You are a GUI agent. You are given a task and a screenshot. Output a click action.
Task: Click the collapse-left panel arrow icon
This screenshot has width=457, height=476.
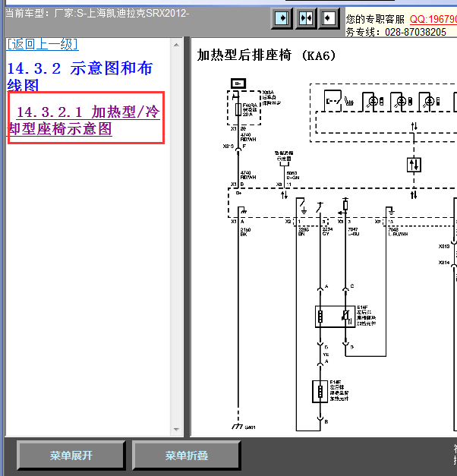[328, 18]
